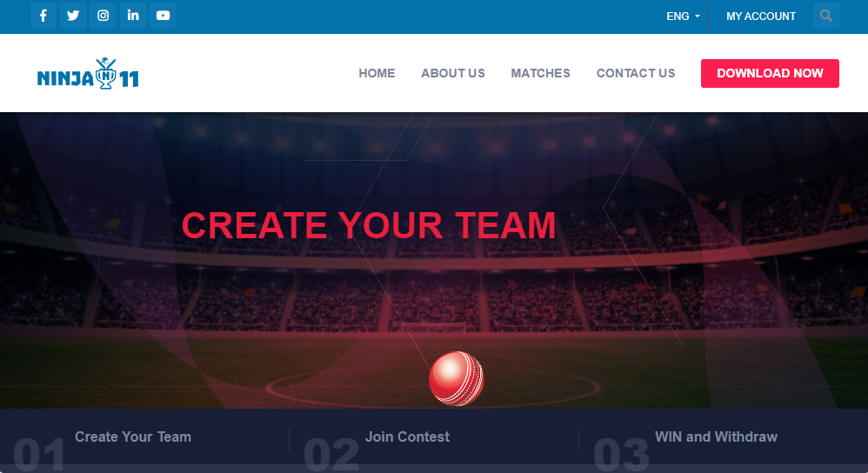Click the red cricket ball graphic
This screenshot has width=868, height=473.
tap(457, 379)
